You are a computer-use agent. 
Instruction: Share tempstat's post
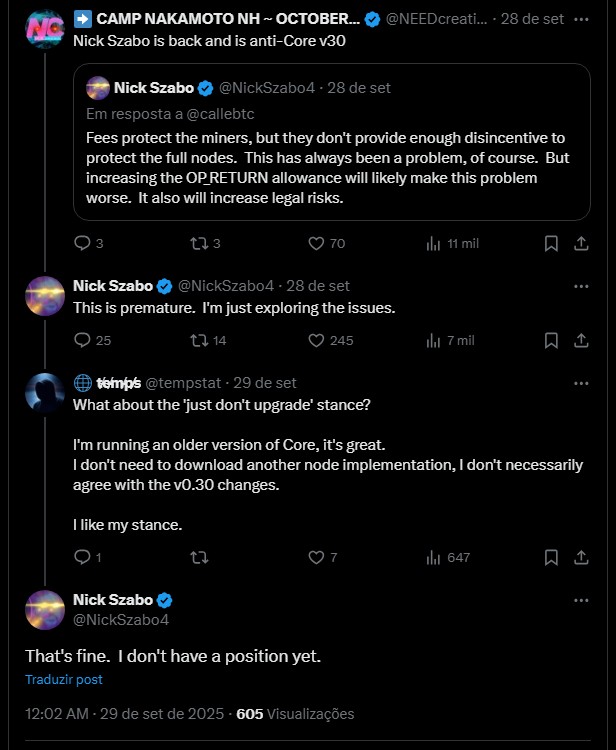581,557
